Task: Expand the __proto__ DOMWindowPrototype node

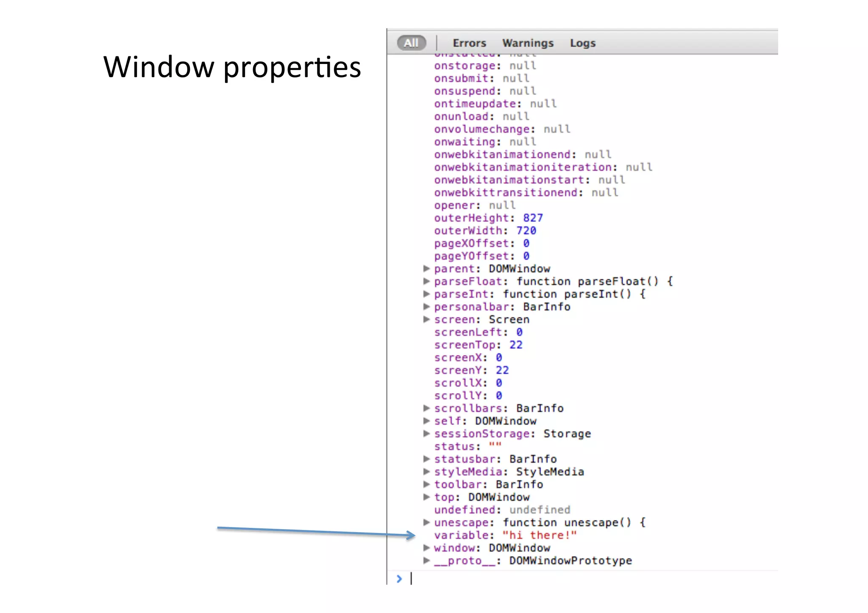Action: point(426,560)
